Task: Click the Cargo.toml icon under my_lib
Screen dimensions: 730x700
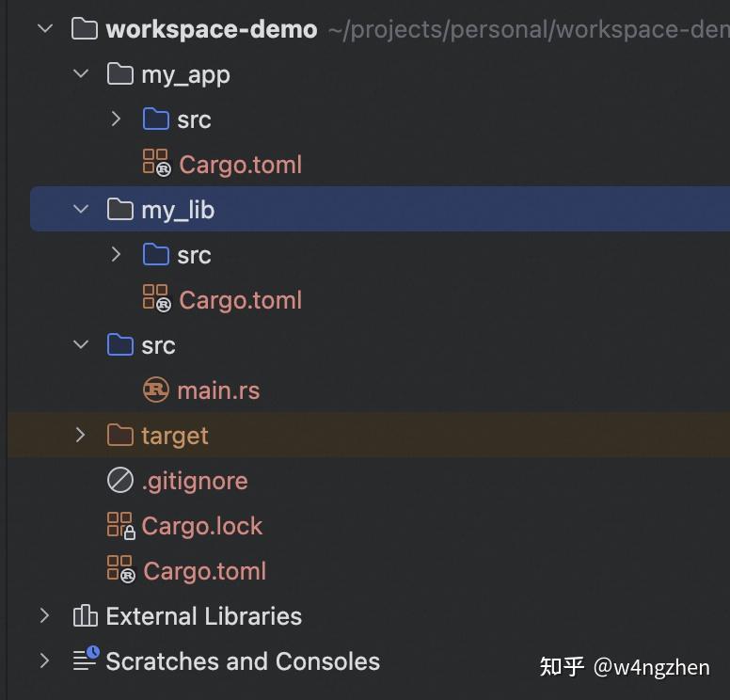Action: tap(156, 299)
